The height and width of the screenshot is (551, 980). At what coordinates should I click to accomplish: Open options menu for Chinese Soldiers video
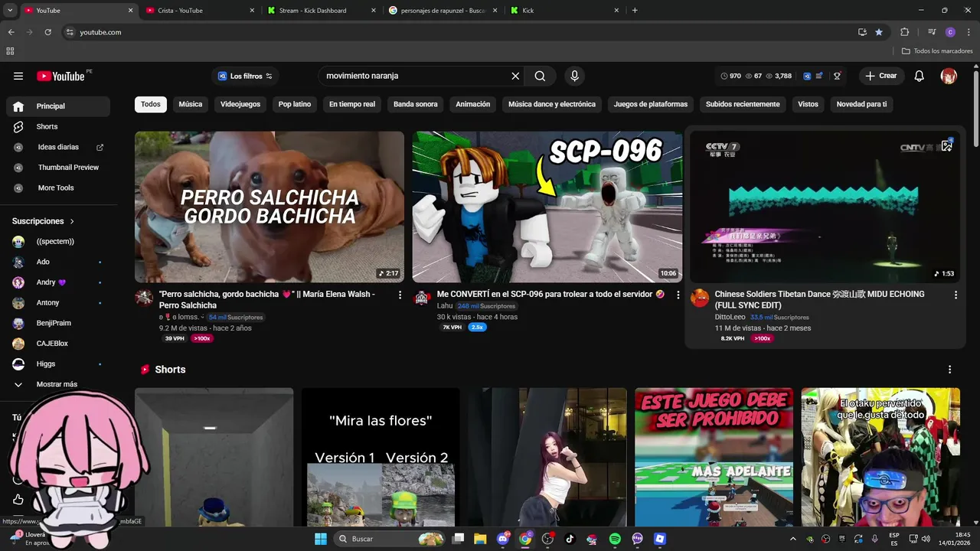955,295
